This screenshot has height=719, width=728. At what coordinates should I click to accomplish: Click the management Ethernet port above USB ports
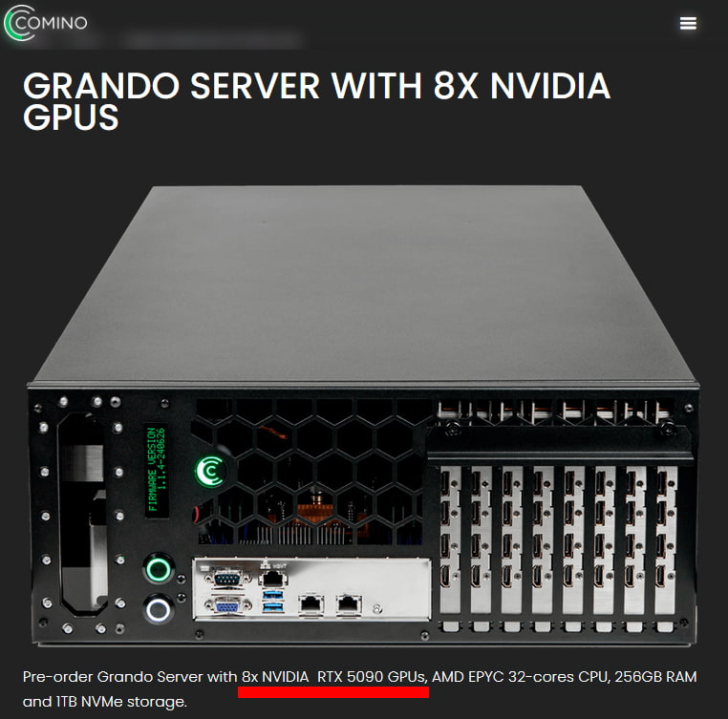tap(272, 578)
